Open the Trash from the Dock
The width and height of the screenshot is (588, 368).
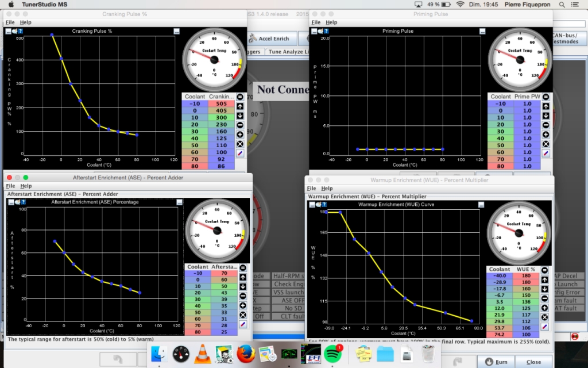[x=428, y=354]
